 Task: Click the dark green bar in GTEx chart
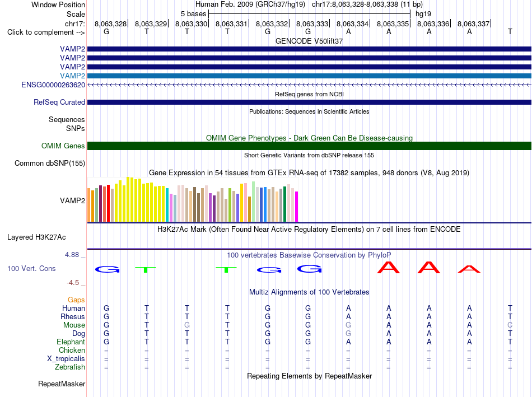tap(284, 204)
